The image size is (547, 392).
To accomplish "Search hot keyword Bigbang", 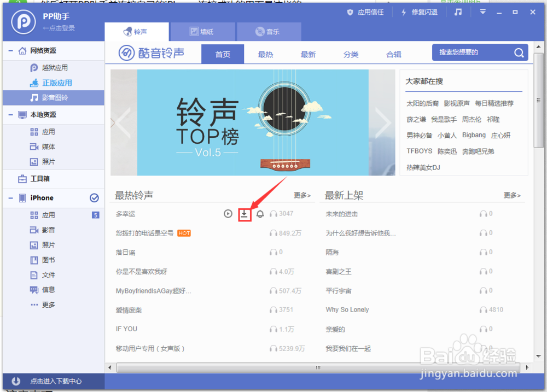I will pyautogui.click(x=474, y=136).
